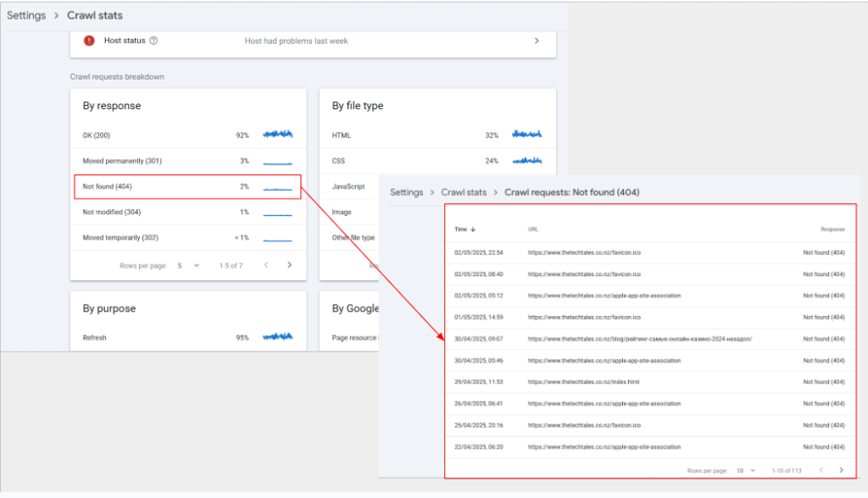Click the OK (200) sparkline chart
Viewport: 868px width, 498px height.
click(278, 135)
